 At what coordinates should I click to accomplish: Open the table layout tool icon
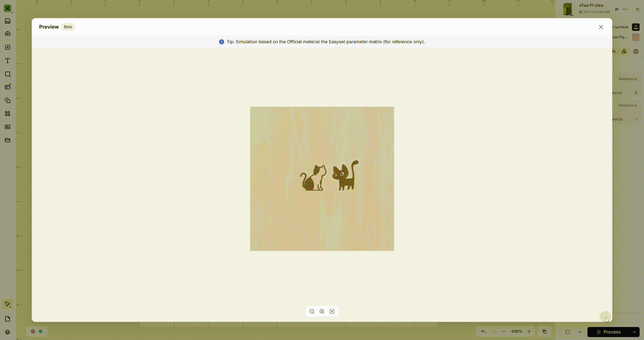click(x=7, y=87)
